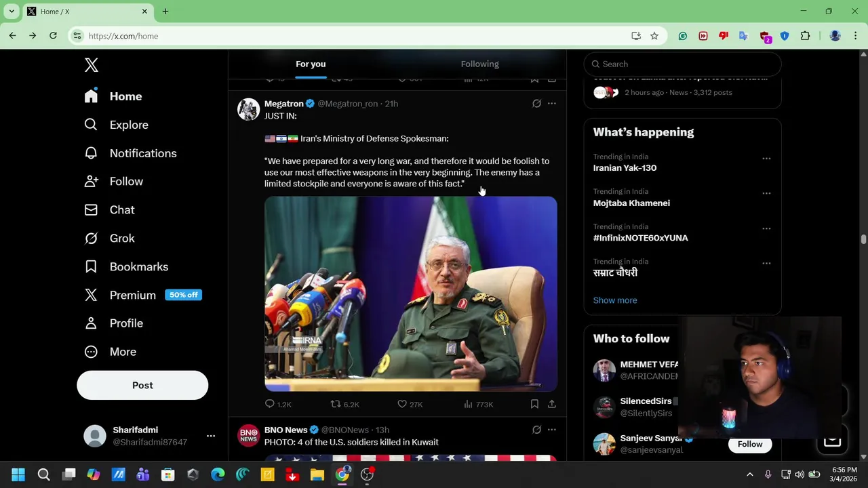Open Premium with 50% off badge
This screenshot has height=488, width=868.
[x=142, y=295]
